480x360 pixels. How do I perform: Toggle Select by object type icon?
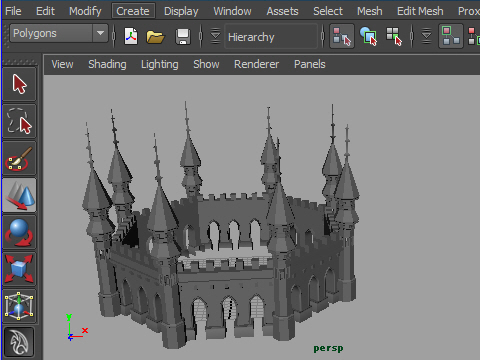pos(368,36)
